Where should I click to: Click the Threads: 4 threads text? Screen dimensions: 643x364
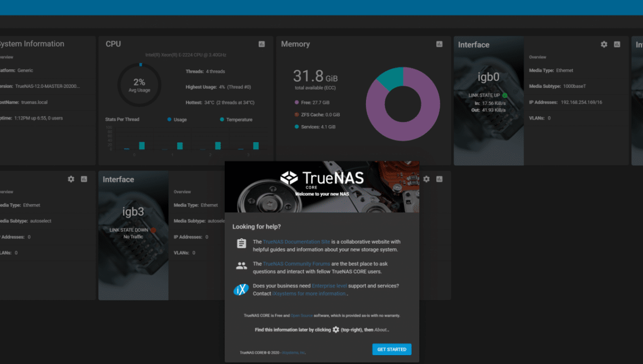pyautogui.click(x=205, y=71)
